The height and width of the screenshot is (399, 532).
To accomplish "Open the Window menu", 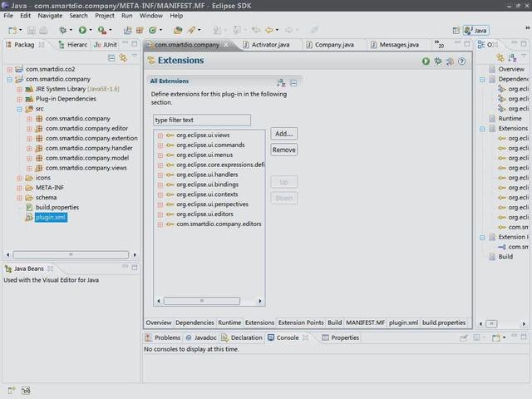I will pos(150,16).
